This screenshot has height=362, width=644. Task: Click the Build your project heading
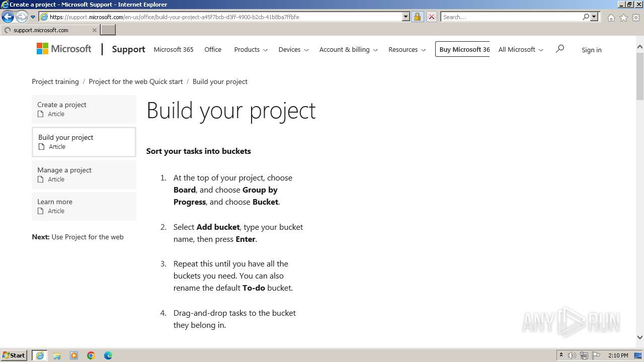pyautogui.click(x=231, y=111)
